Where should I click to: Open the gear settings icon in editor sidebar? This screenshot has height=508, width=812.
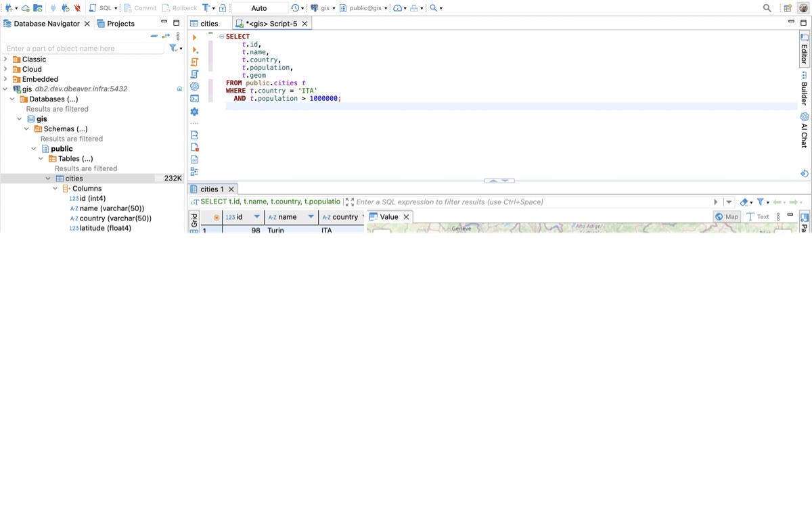click(195, 112)
